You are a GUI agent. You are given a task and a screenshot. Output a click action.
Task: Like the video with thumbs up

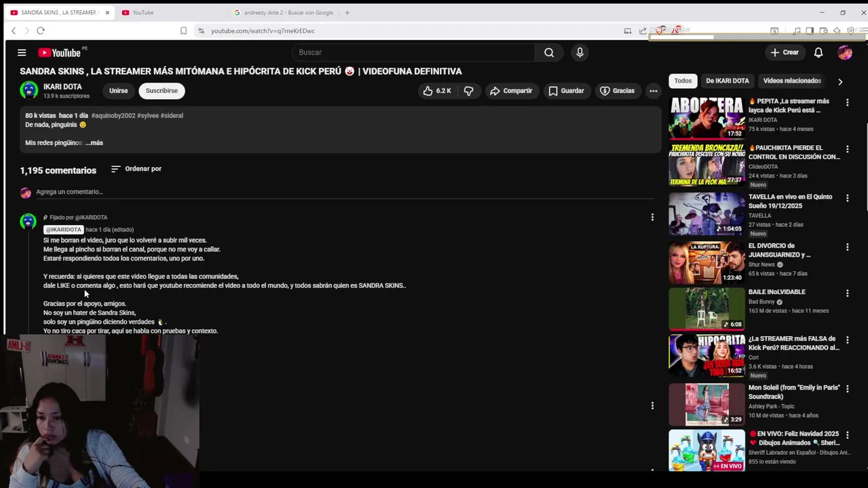click(437, 91)
